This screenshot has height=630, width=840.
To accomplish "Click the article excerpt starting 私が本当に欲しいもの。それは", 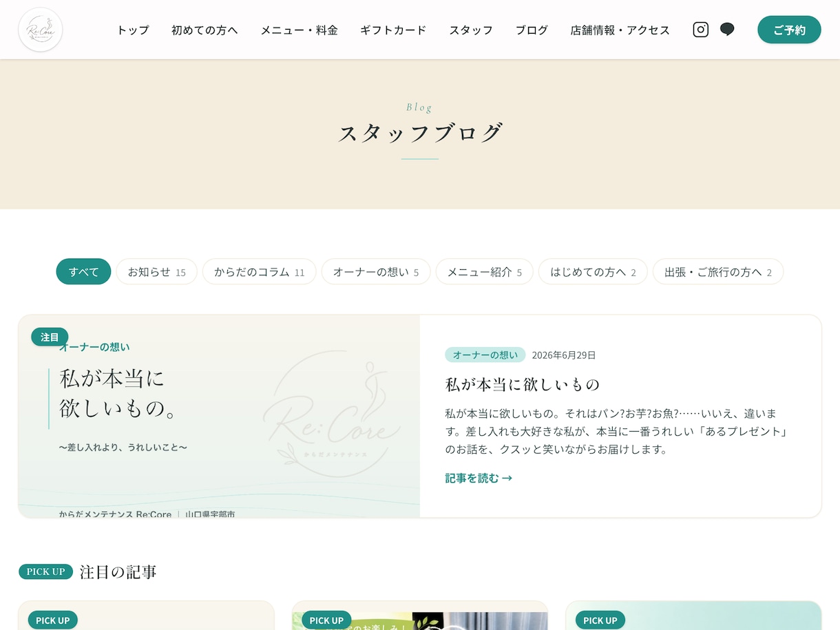I will click(616, 431).
